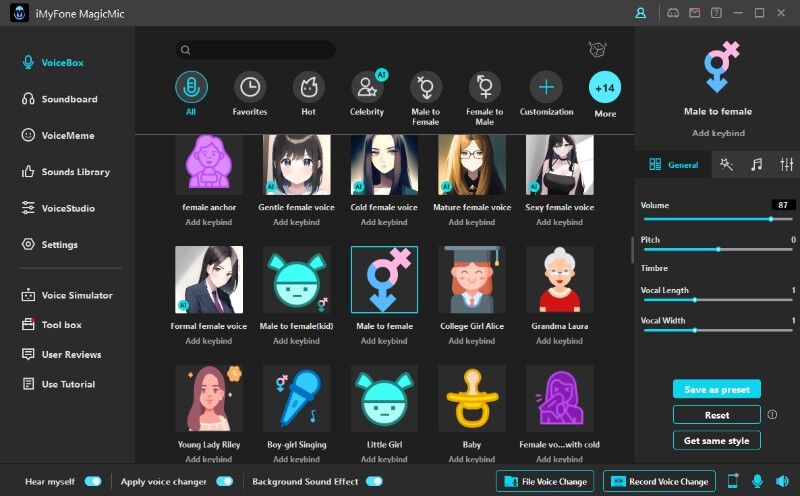Open the magic wand effects tab
Image resolution: width=800 pixels, height=496 pixels.
pos(726,164)
